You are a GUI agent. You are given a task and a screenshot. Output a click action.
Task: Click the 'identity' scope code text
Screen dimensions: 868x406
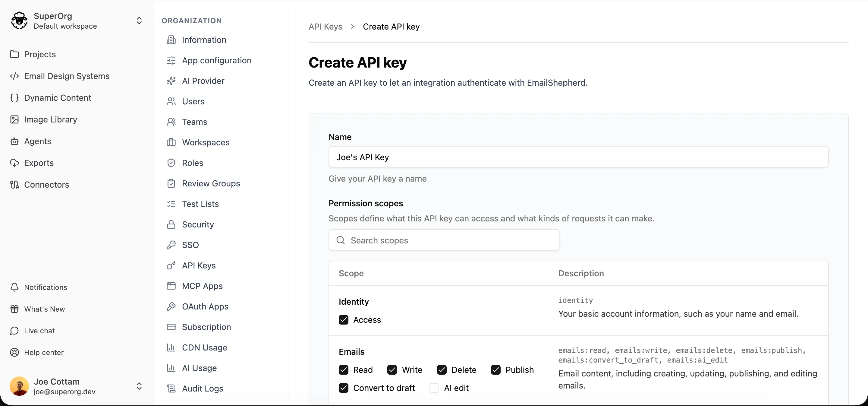pos(576,300)
